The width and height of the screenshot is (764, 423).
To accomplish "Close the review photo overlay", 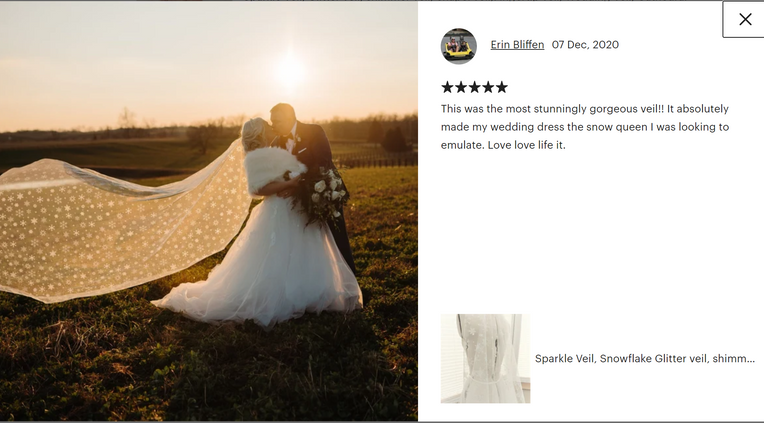I will pyautogui.click(x=744, y=19).
